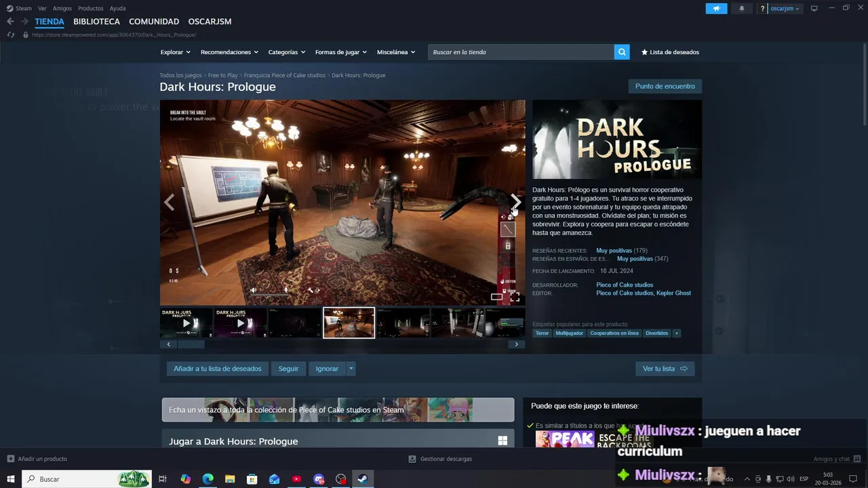Open the Kepler Ghost publisher link
868x488 pixels.
tap(674, 293)
